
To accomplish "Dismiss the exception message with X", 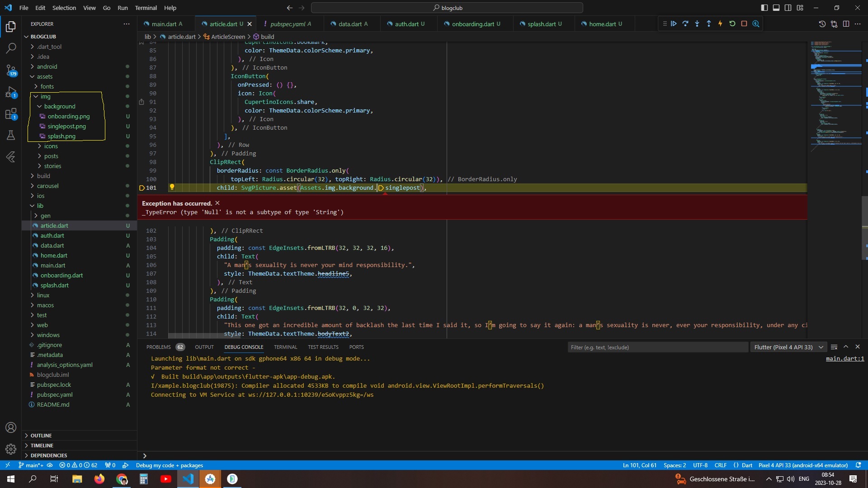I will 217,203.
